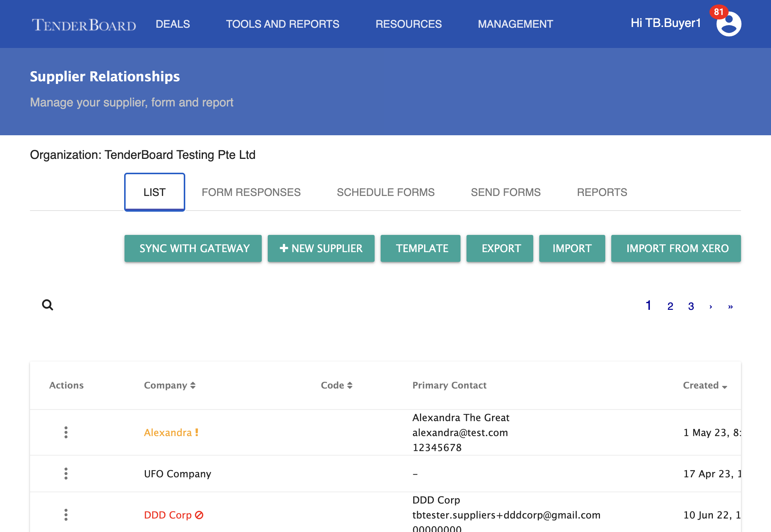Switch to the SCHEDULE FORMS tab

(x=385, y=192)
